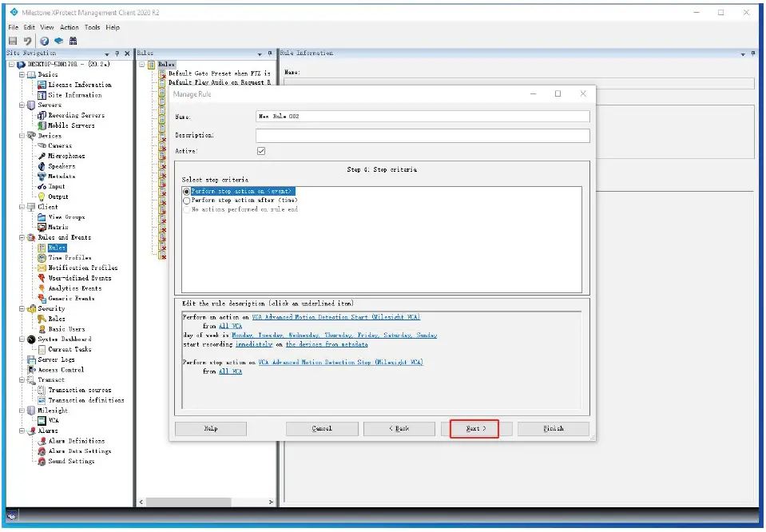Open the Action menu

(69, 26)
